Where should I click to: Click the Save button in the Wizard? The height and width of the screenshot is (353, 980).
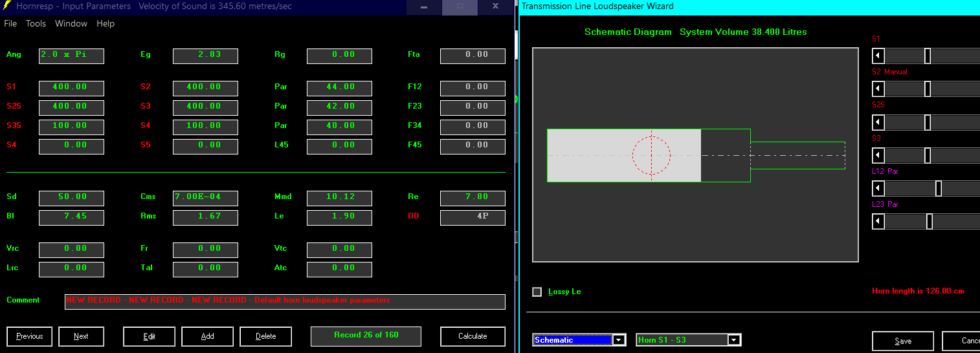(902, 341)
